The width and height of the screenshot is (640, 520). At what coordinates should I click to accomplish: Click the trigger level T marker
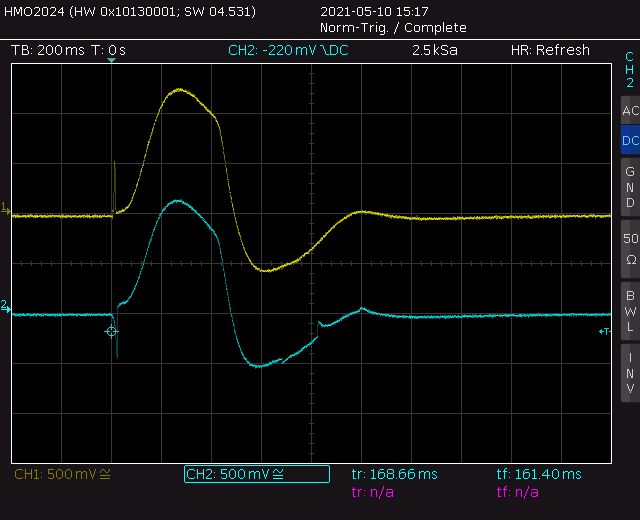(x=604, y=331)
